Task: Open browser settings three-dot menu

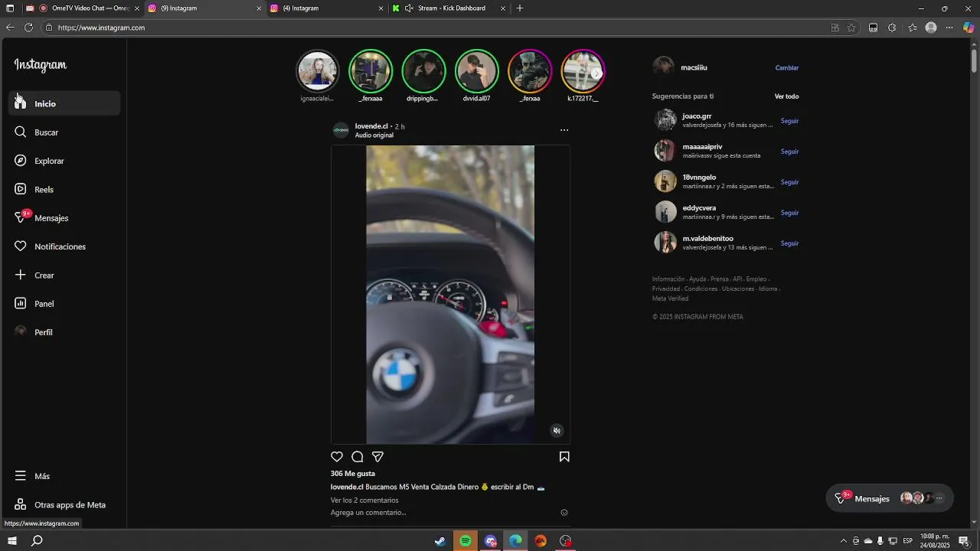Action: [x=949, y=28]
